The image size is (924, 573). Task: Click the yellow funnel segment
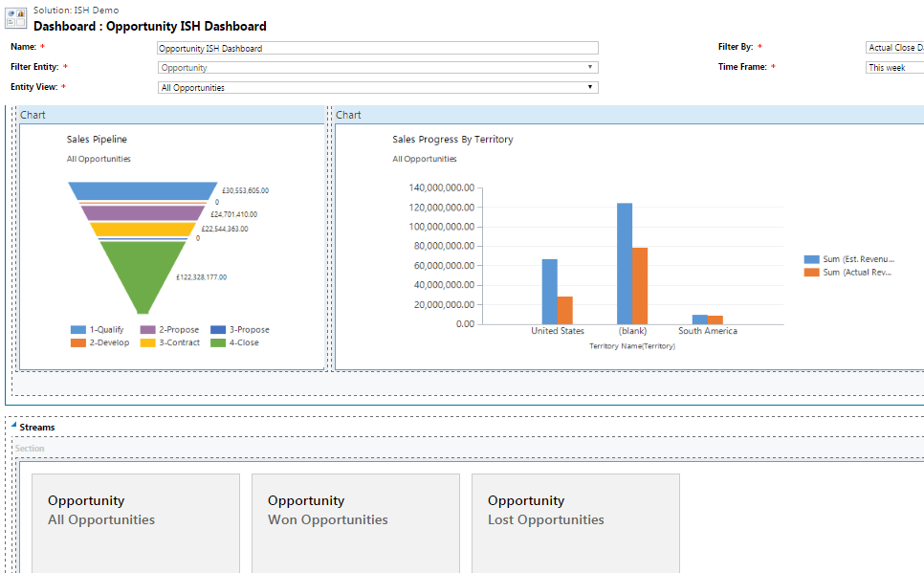click(x=143, y=230)
